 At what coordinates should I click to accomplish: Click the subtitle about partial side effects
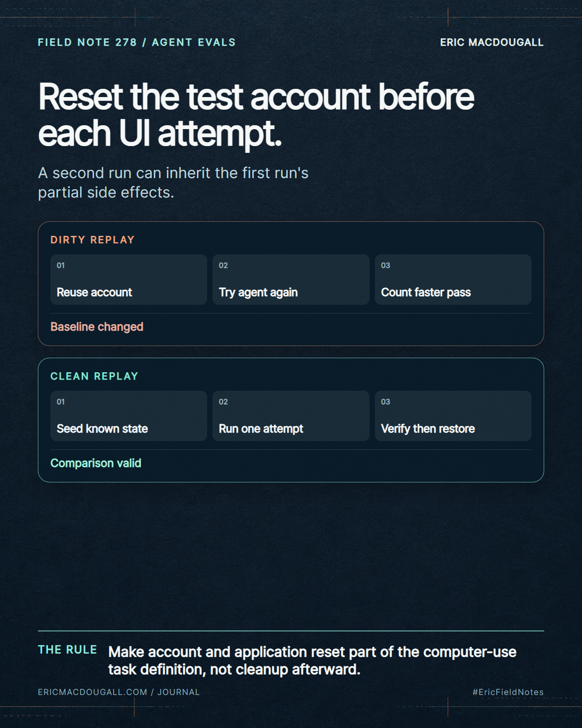[x=173, y=182]
